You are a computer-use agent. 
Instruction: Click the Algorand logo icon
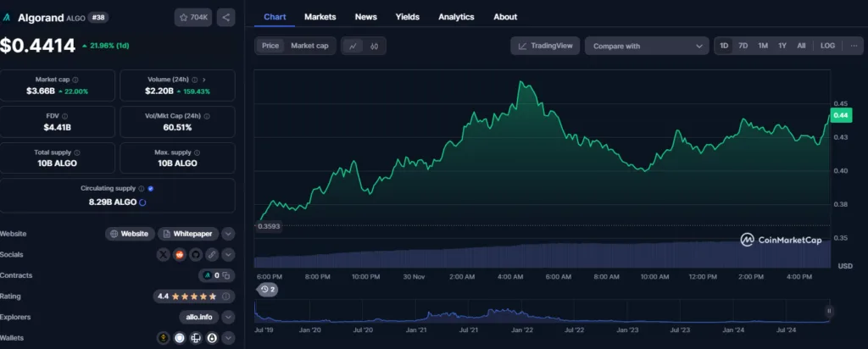coord(6,18)
